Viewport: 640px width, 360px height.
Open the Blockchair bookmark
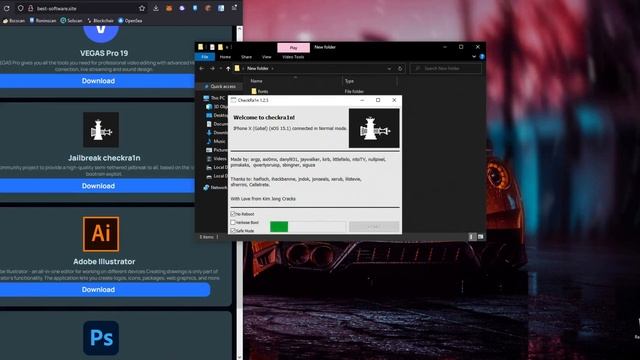point(100,20)
